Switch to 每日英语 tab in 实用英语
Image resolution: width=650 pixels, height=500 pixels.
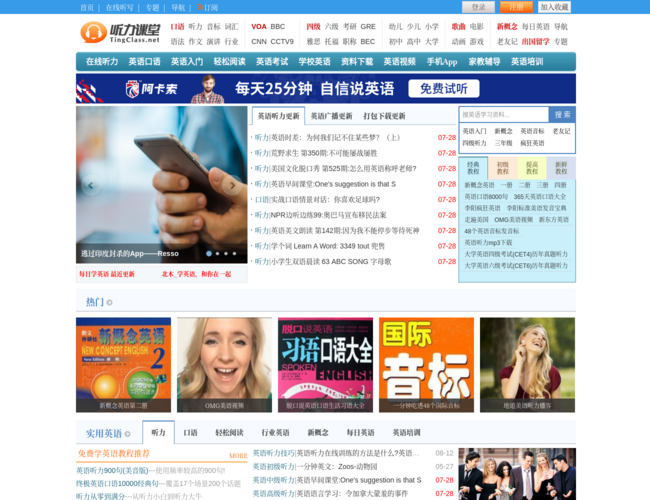361,433
